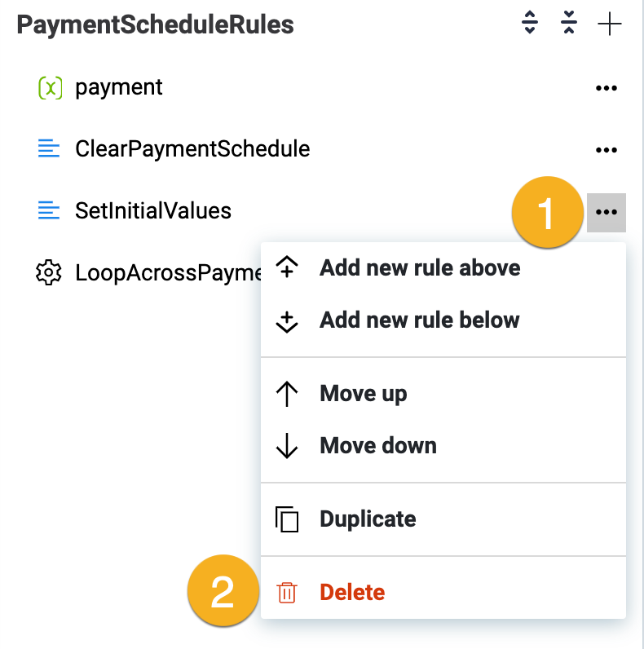The width and height of the screenshot is (644, 649).
Task: Expand all rules in PaymentScheduleRules
Action: click(530, 24)
